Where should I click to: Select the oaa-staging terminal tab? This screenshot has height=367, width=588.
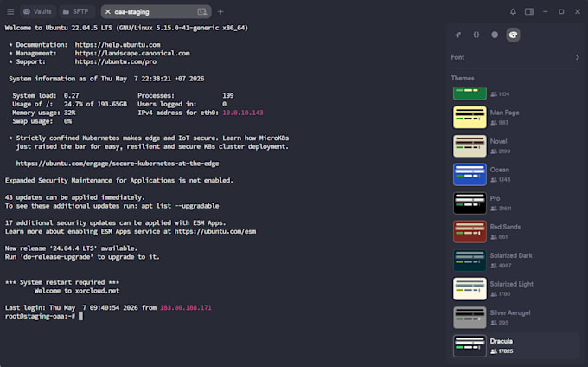point(156,11)
